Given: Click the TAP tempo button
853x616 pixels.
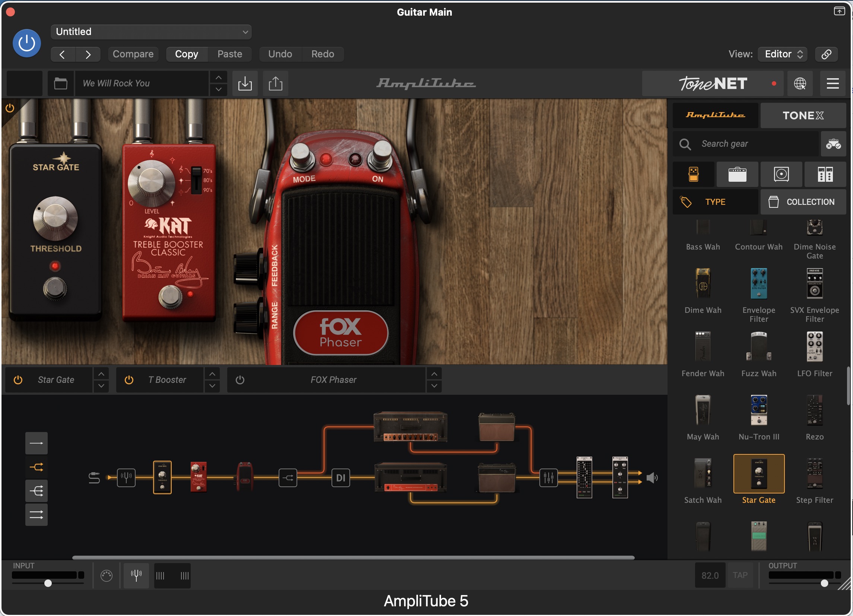Looking at the screenshot, I should [740, 575].
